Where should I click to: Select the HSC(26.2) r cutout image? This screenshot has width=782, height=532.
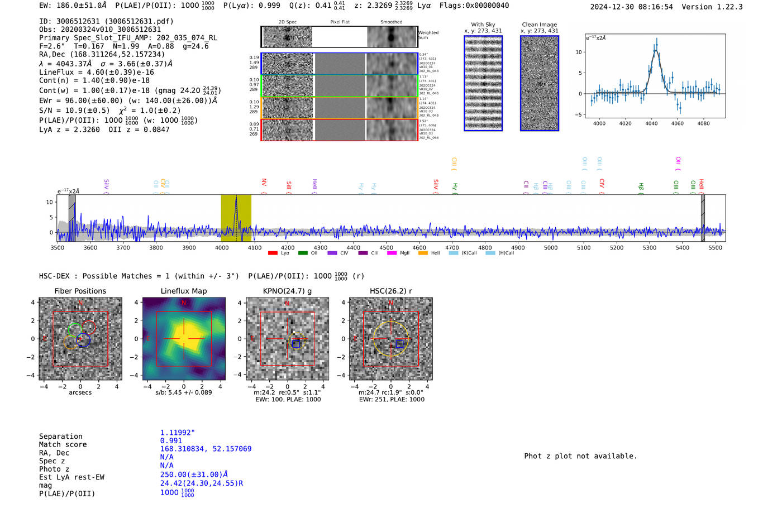391,339
